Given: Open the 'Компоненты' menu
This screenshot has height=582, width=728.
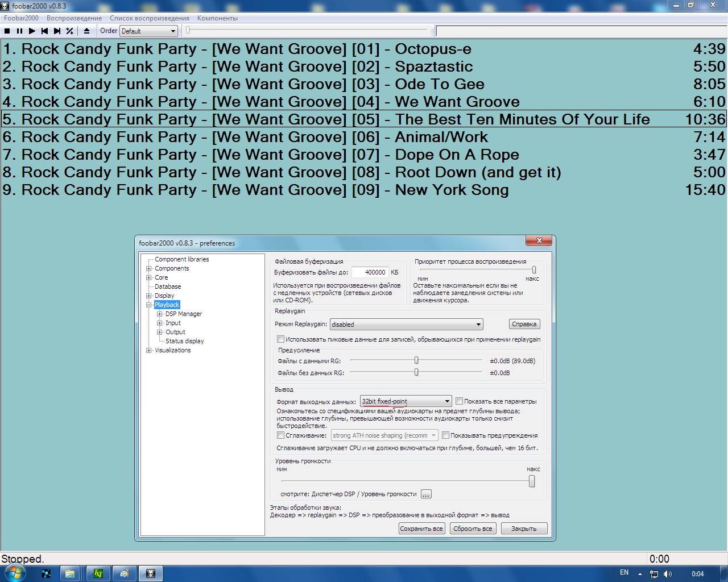Looking at the screenshot, I should point(217,18).
